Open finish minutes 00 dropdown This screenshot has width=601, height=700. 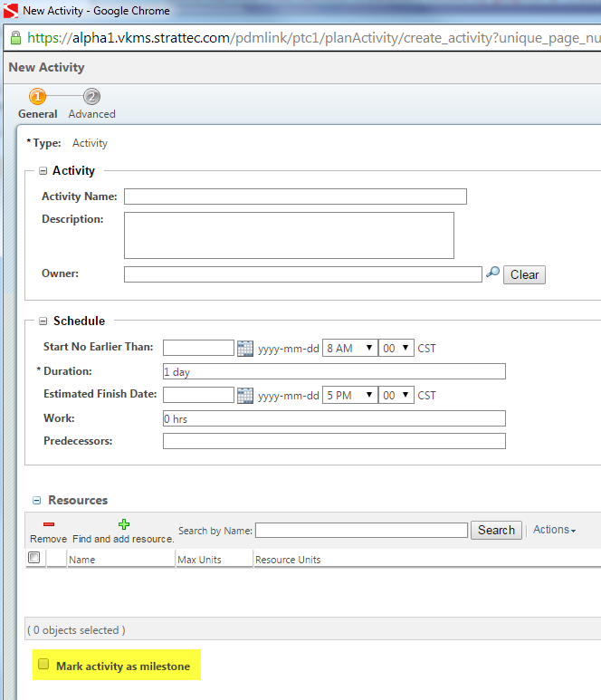pos(396,396)
